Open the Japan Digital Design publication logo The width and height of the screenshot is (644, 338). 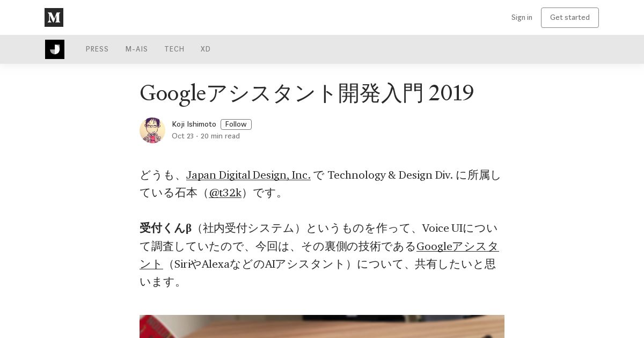click(55, 49)
